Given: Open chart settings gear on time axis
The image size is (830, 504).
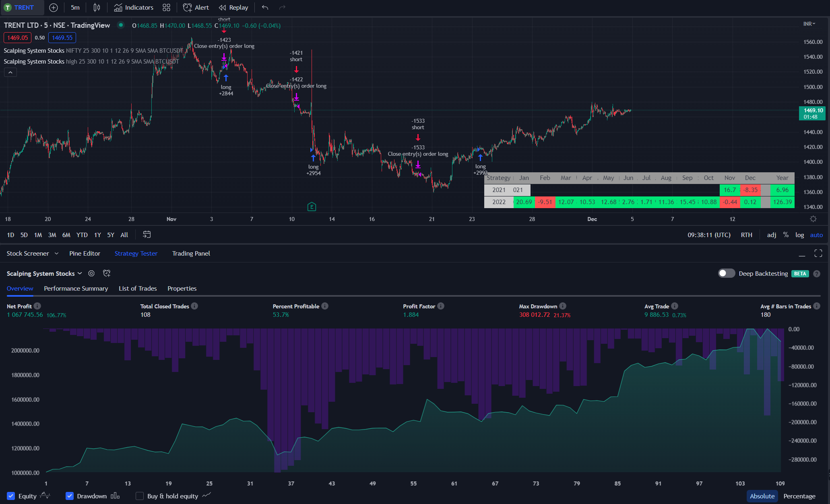Looking at the screenshot, I should [813, 219].
